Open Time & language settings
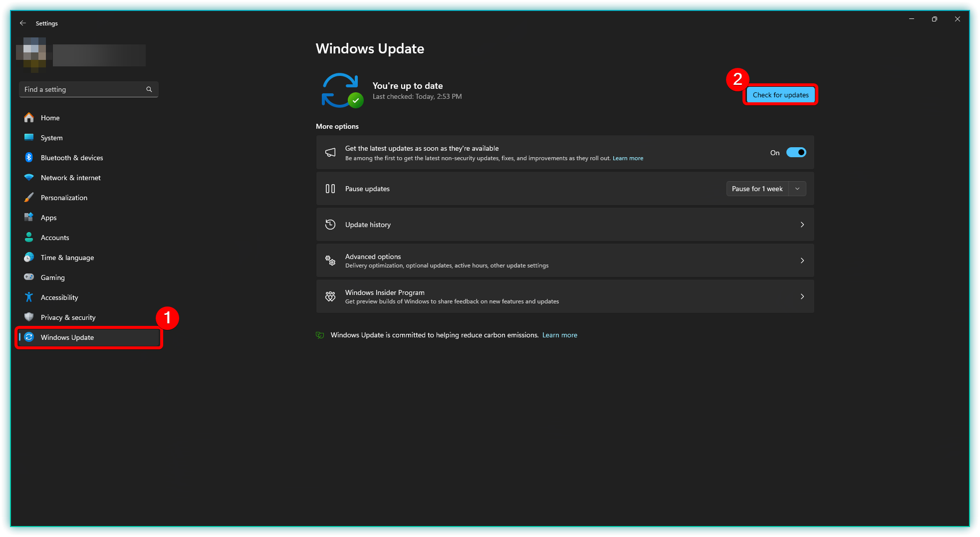This screenshot has width=980, height=537. 89,258
